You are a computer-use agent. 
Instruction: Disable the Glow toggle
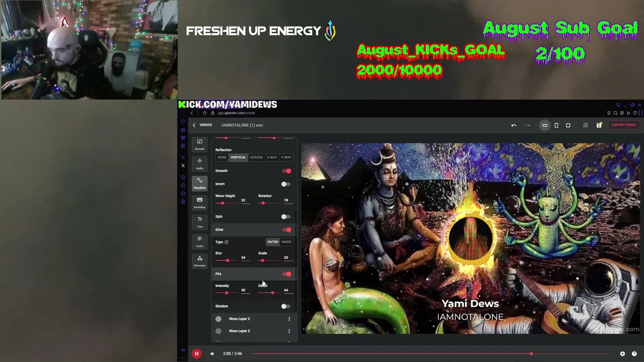click(286, 230)
